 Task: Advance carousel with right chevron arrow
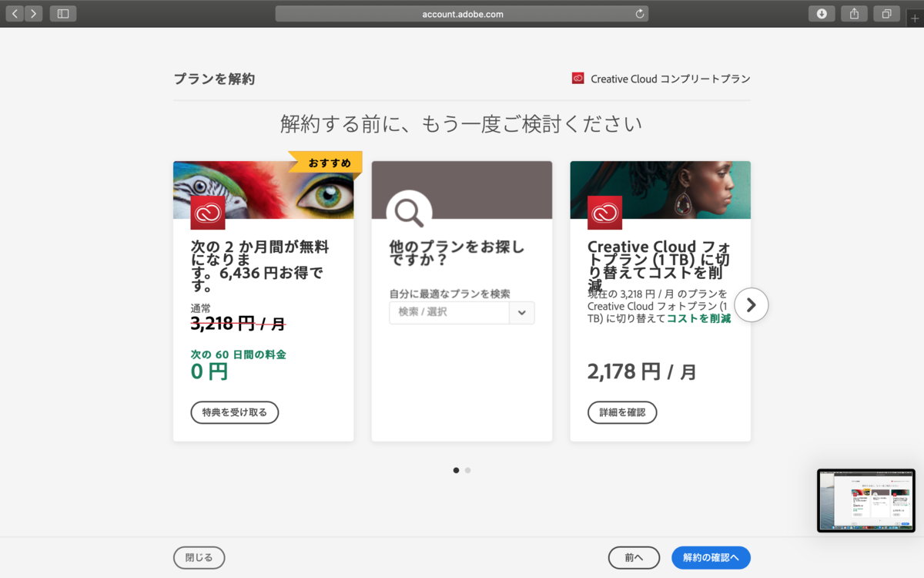tap(752, 305)
